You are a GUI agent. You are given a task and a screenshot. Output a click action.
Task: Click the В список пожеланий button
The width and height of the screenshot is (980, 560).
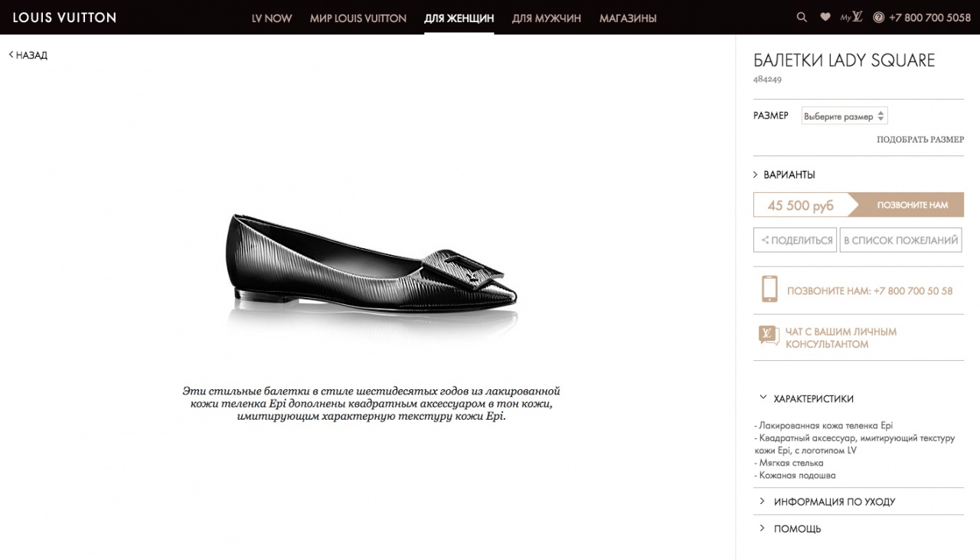click(x=900, y=241)
